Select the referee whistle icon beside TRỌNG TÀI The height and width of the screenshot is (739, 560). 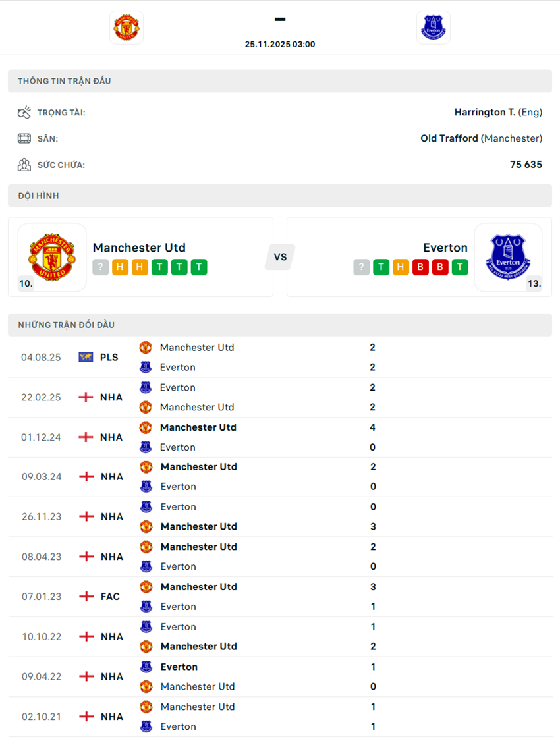point(24,112)
